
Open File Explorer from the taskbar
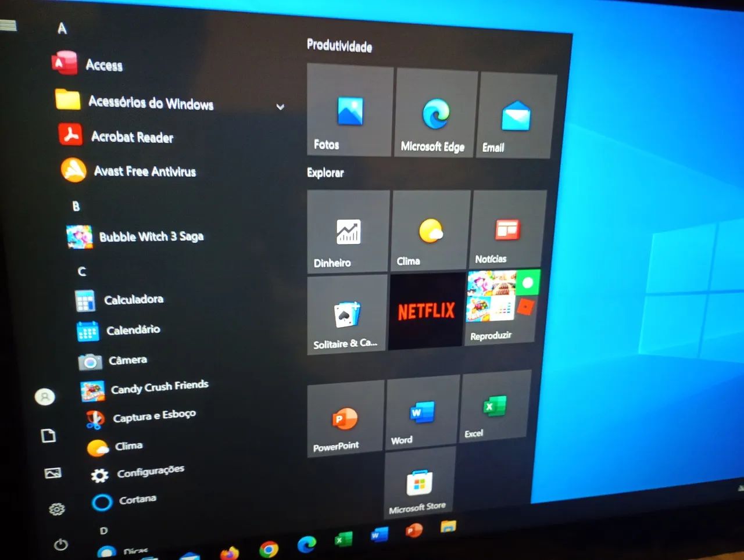[448, 526]
